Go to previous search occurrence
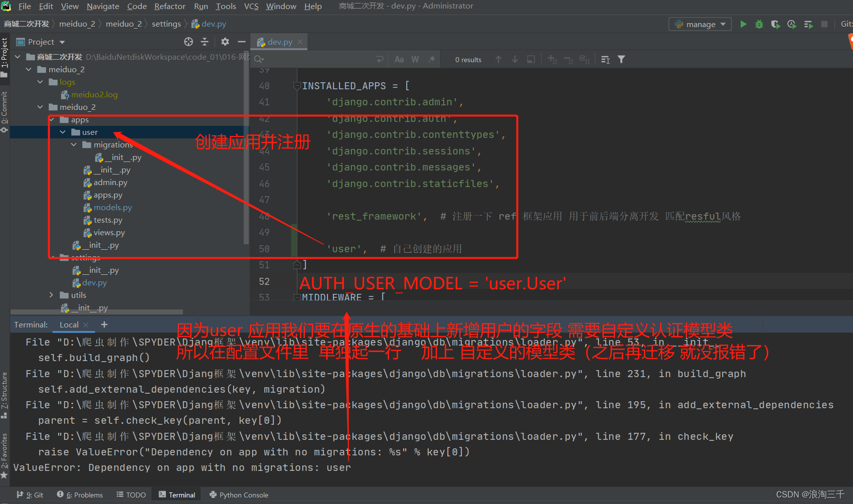The width and height of the screenshot is (853, 504). [498, 60]
